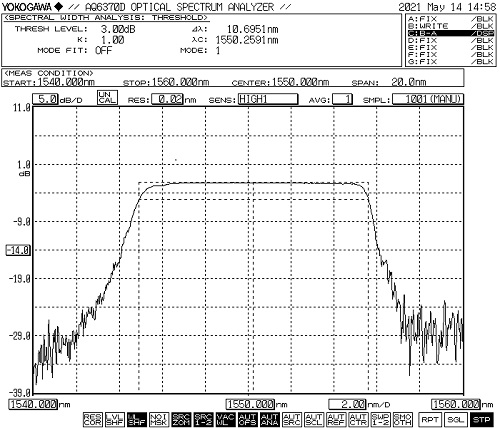This screenshot has height=428, width=500.
Task: Click the AUT CTR status icon
Action: tap(358, 419)
